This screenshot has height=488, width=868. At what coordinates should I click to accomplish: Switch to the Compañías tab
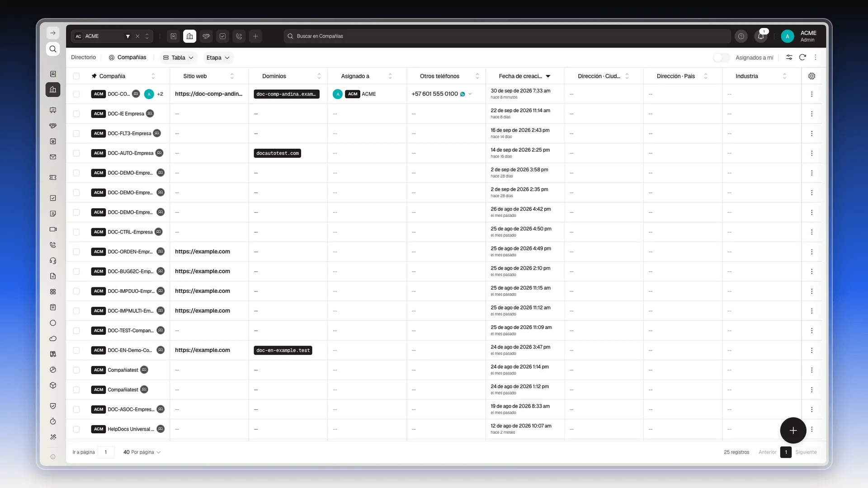click(127, 57)
